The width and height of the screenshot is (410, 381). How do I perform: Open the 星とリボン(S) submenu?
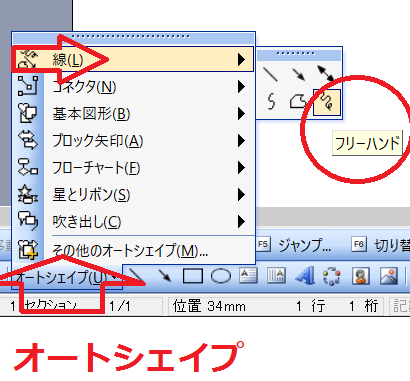click(x=133, y=195)
